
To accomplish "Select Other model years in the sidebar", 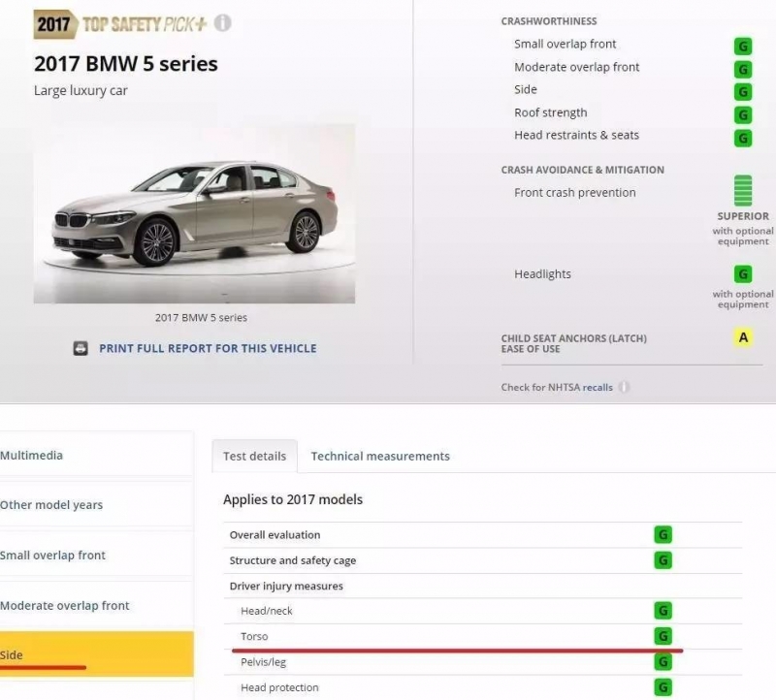I will (96, 504).
